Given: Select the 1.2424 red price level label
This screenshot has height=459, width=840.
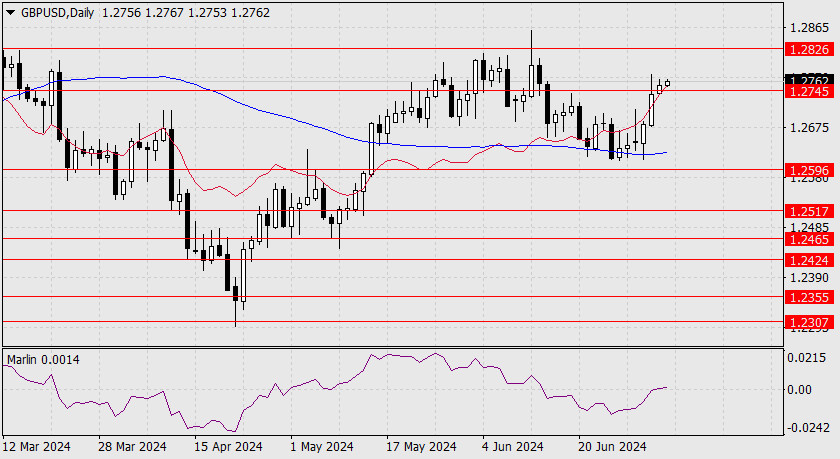Looking at the screenshot, I should click(809, 260).
